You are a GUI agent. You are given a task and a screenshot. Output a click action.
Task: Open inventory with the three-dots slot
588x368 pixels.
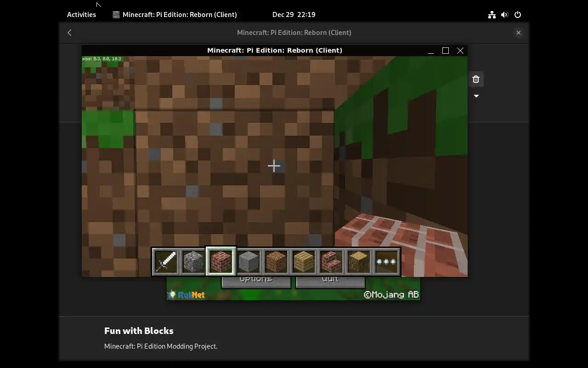pos(386,262)
